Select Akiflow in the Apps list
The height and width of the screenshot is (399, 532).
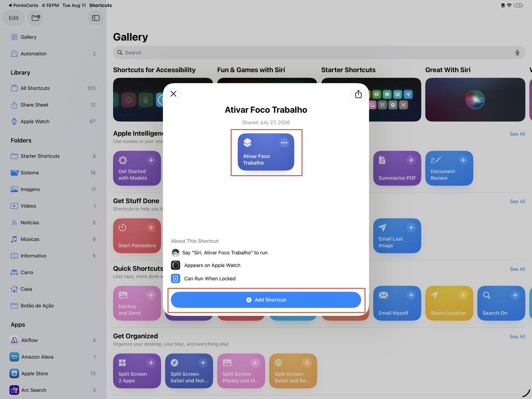point(53,340)
